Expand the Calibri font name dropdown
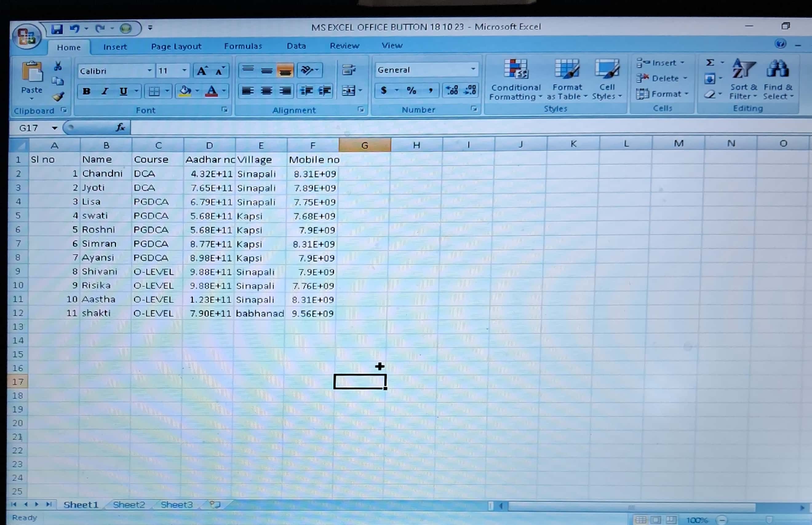812x525 pixels. click(149, 71)
